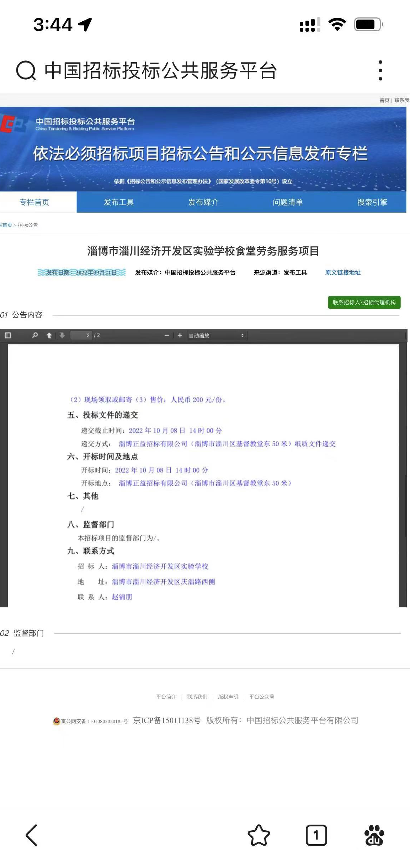Zoom in the PDF with plus
The image size is (410, 868).
pos(180,335)
